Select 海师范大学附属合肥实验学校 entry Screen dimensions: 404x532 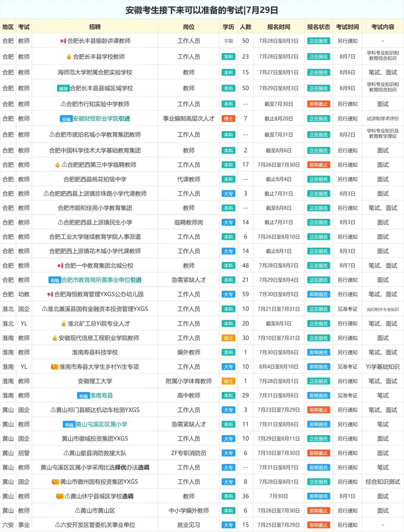point(95,72)
